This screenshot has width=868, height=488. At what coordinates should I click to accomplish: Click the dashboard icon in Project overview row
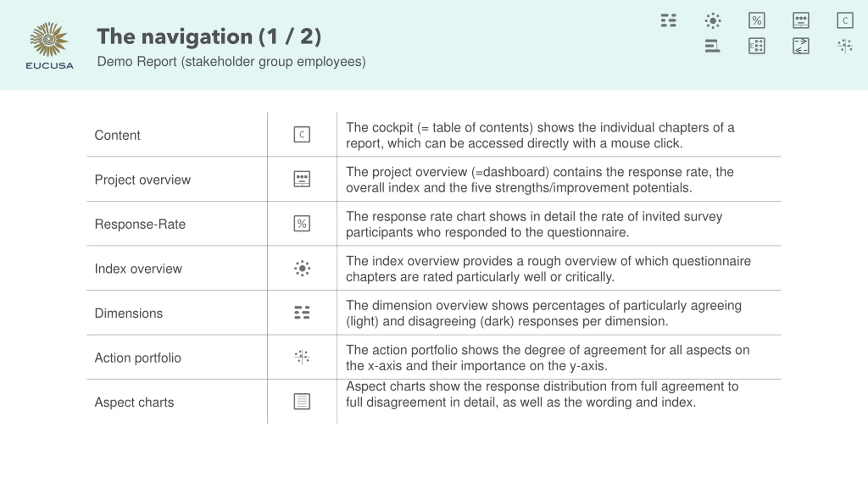[x=302, y=179]
